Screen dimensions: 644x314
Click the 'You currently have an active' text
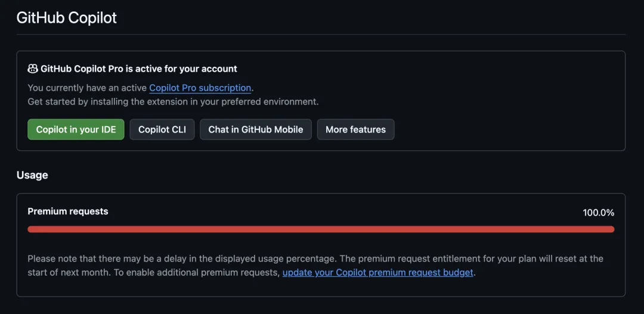[x=87, y=88]
